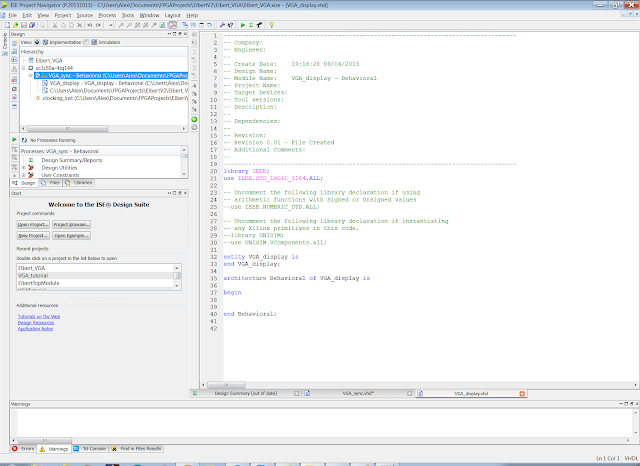Select the VGA_display - Behavioral hierarchy row
640x466 pixels.
click(x=115, y=83)
